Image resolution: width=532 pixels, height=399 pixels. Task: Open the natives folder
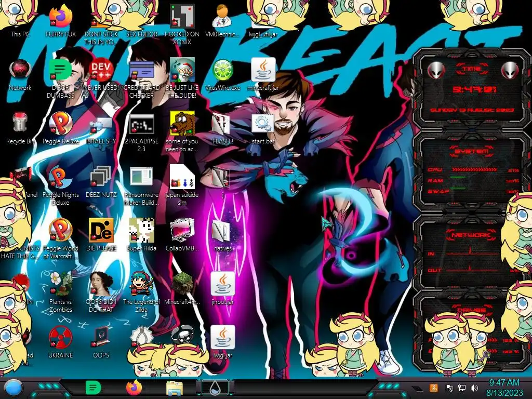(x=222, y=235)
